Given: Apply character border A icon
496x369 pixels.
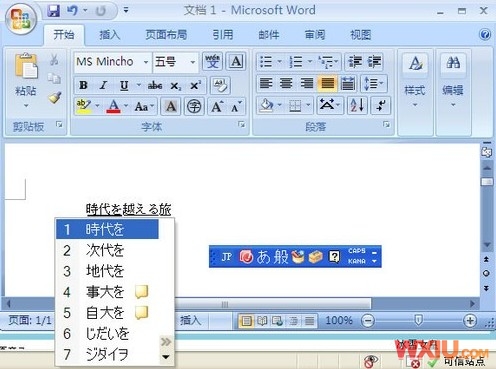Looking at the screenshot, I should pyautogui.click(x=236, y=62).
